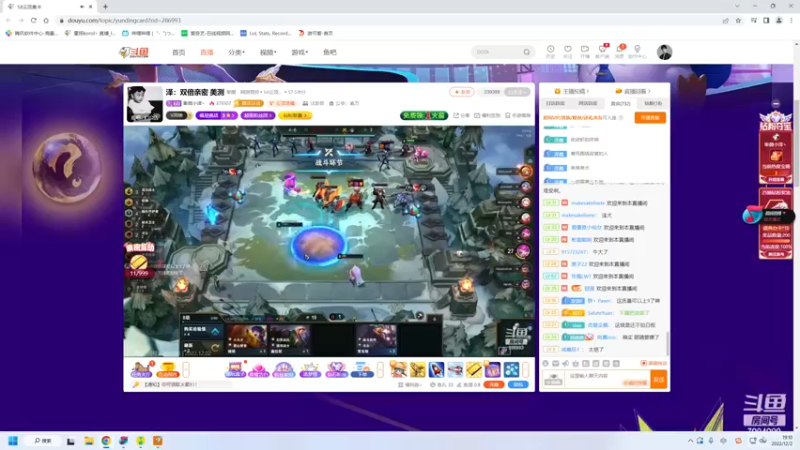This screenshot has height=450, width=800.
Task: Click the 分享 share icon
Action: point(461,116)
